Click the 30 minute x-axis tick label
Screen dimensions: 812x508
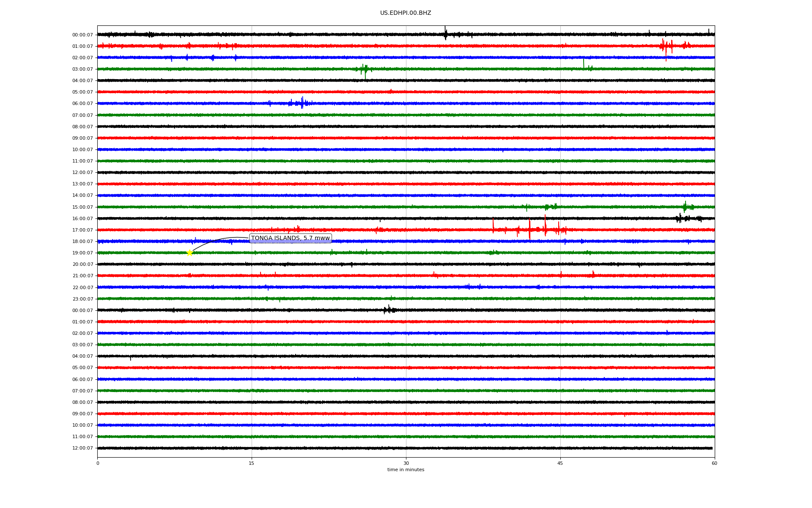tap(406, 463)
